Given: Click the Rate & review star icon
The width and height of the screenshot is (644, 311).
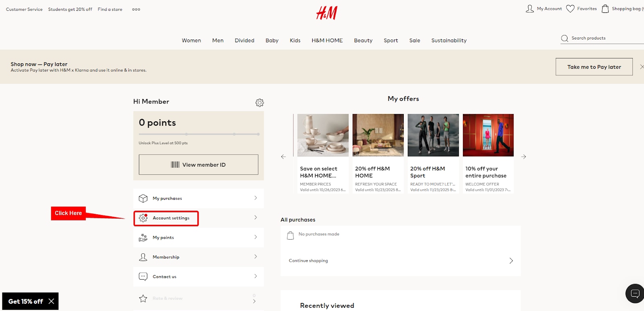Looking at the screenshot, I should click(143, 299).
